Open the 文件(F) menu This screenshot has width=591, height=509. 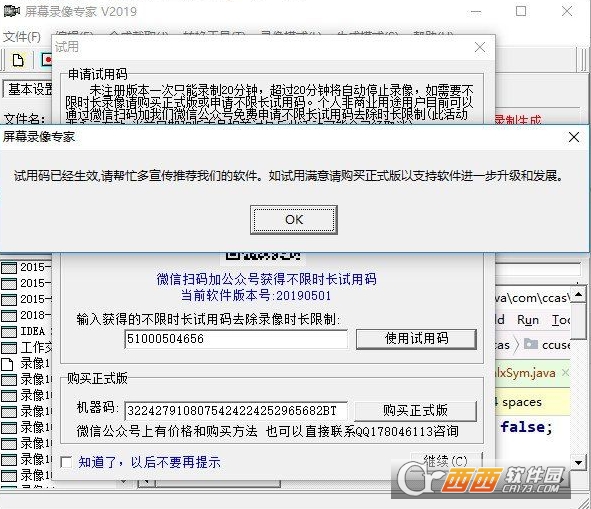click(21, 37)
